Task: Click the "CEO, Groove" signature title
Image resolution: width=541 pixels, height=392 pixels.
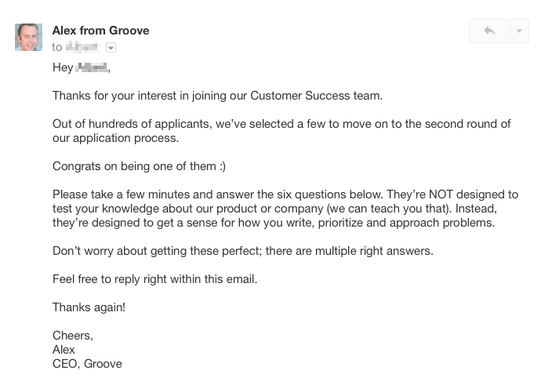Action: 87,364
